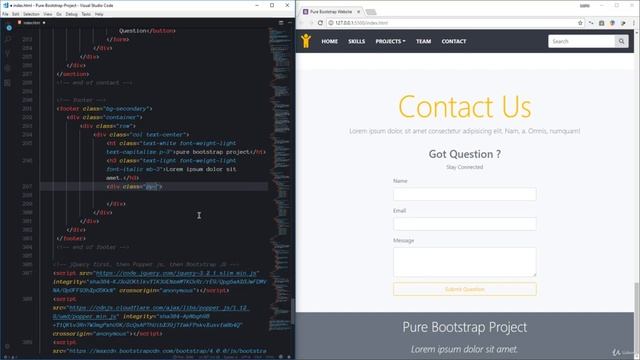Open the File menu in VS Code
Screen dimensions: 640x360
(5, 14)
